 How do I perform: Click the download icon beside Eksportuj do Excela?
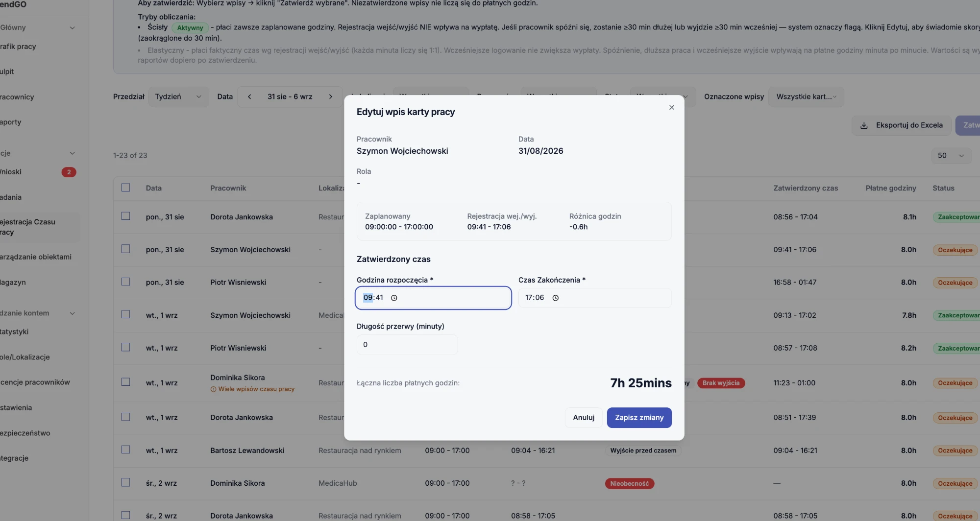(x=864, y=126)
